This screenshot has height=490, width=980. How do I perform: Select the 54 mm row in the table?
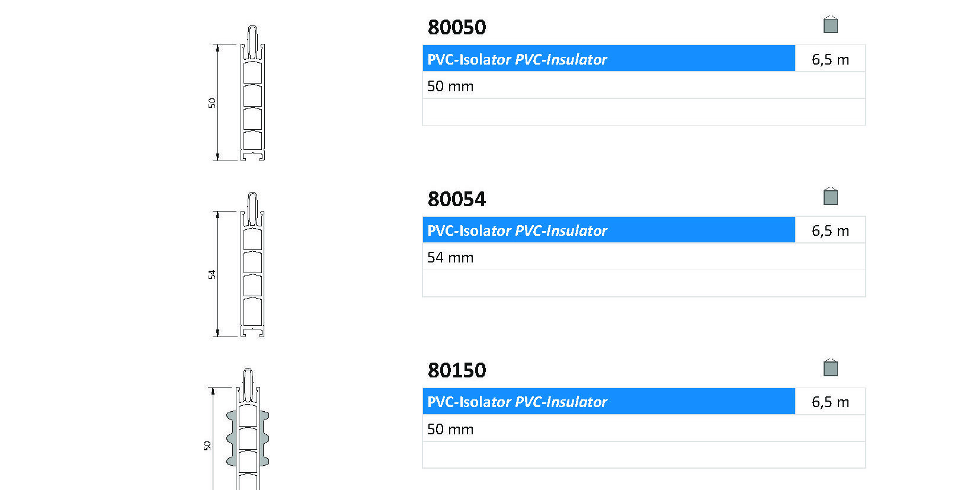click(x=643, y=257)
